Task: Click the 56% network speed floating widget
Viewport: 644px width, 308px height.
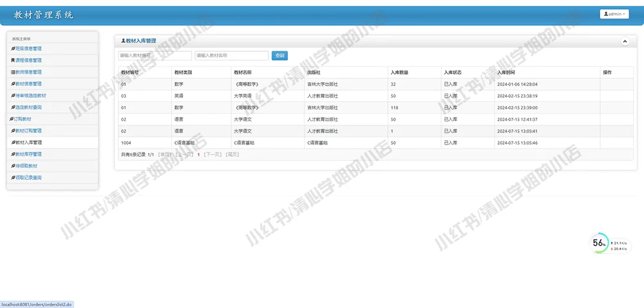Action: point(611,243)
